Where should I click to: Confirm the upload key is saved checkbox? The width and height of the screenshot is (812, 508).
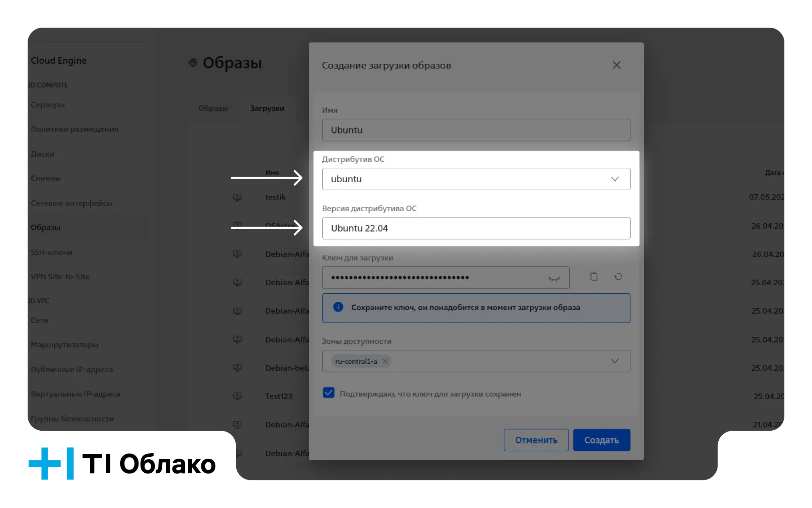click(329, 393)
